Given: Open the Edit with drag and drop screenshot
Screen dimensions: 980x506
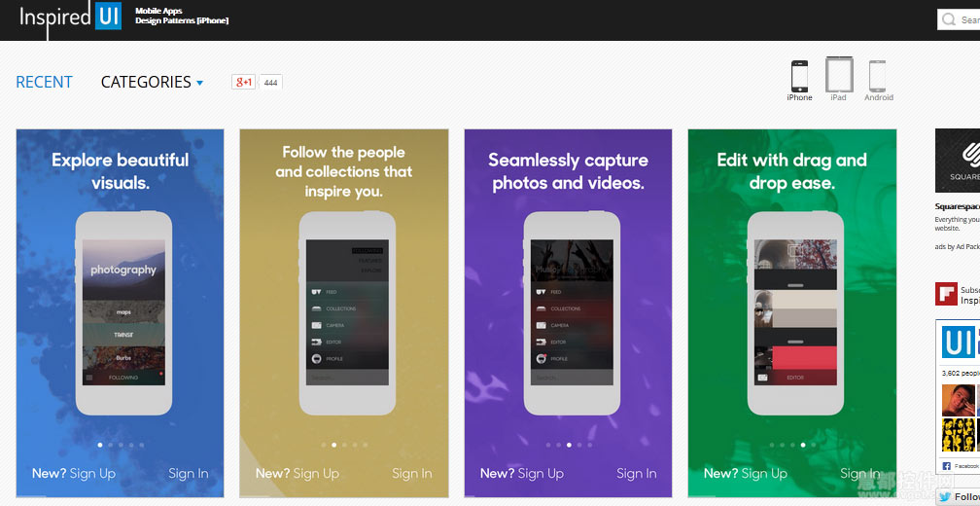Looking at the screenshot, I should click(x=791, y=312).
